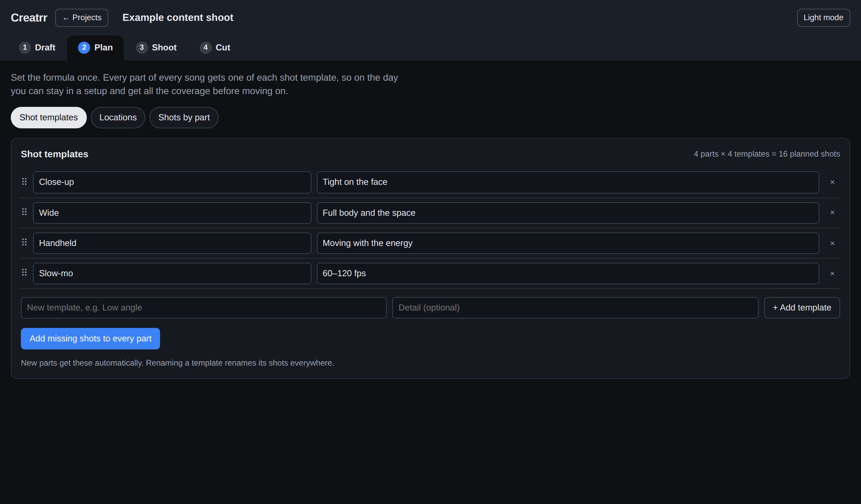Switch to the Locations view
Image resolution: width=861 pixels, height=504 pixels.
click(x=118, y=118)
